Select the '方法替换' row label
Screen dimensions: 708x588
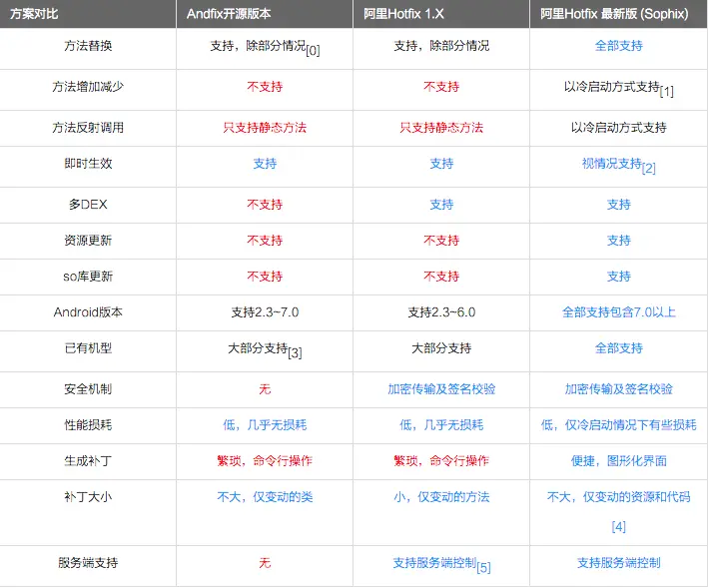coord(88,46)
